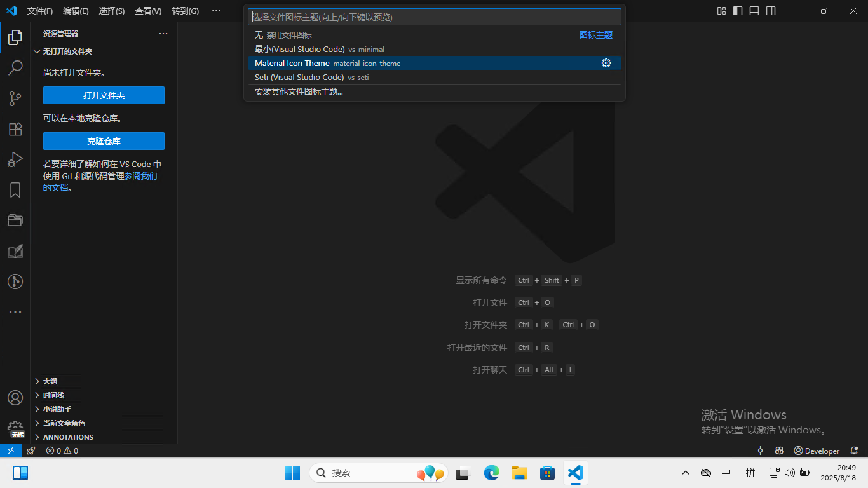868x488 pixels.
Task: Click the remote window icon in status bar
Action: click(x=11, y=451)
